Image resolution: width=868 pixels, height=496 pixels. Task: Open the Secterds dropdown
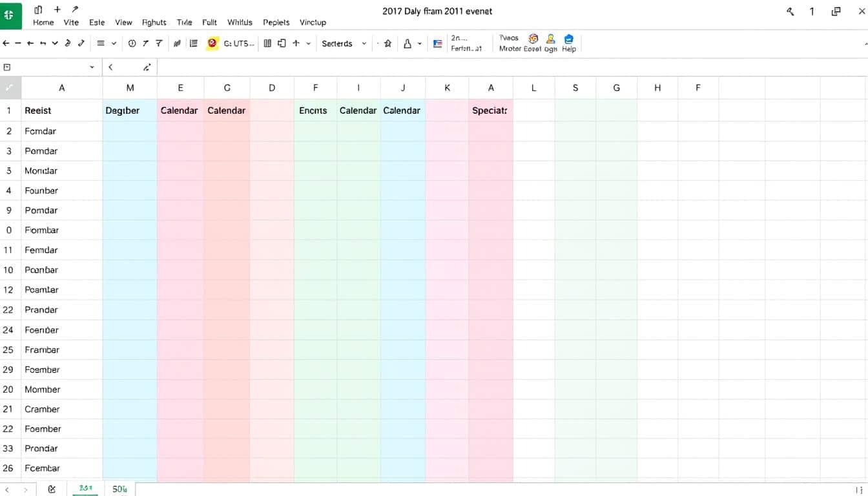pos(344,43)
